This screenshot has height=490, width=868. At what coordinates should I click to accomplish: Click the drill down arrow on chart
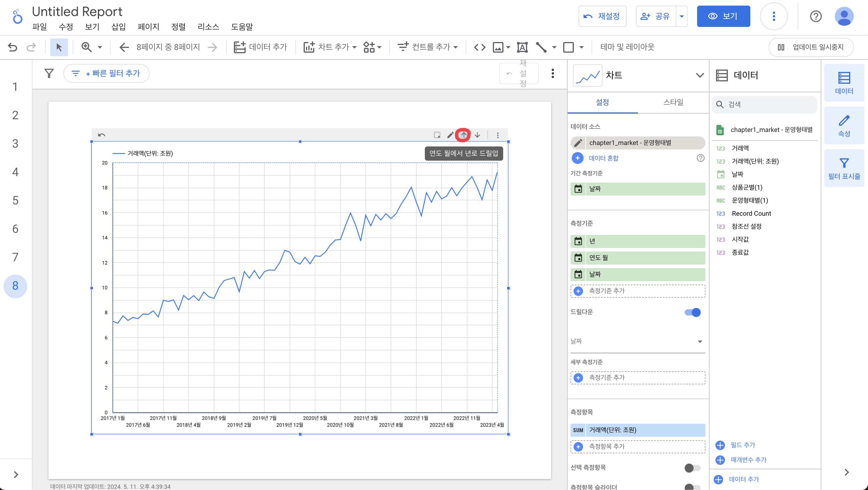coord(477,135)
